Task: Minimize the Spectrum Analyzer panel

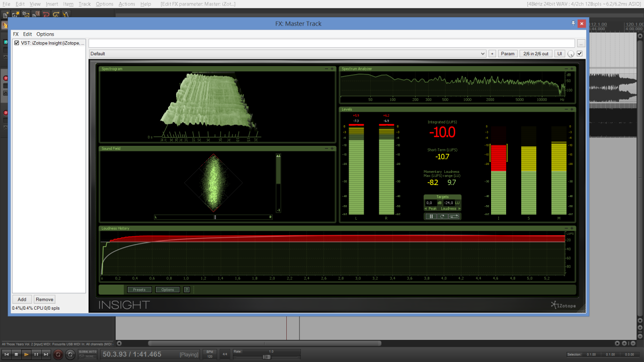Action: (567, 68)
